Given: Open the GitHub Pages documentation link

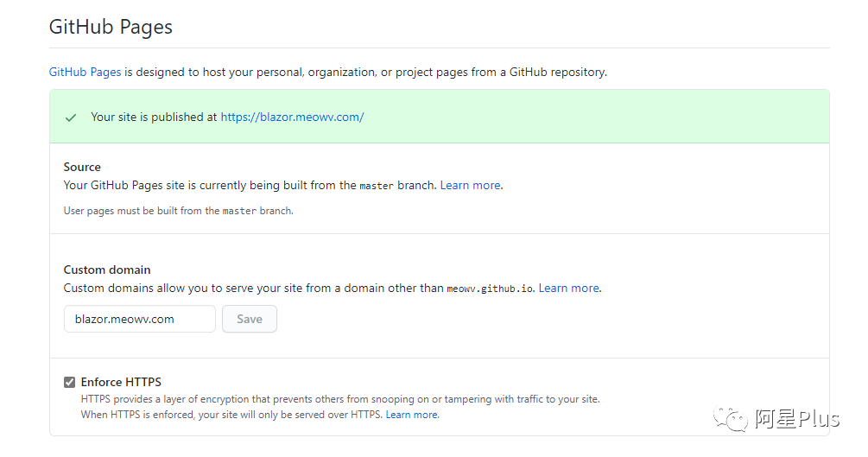Looking at the screenshot, I should click(85, 72).
